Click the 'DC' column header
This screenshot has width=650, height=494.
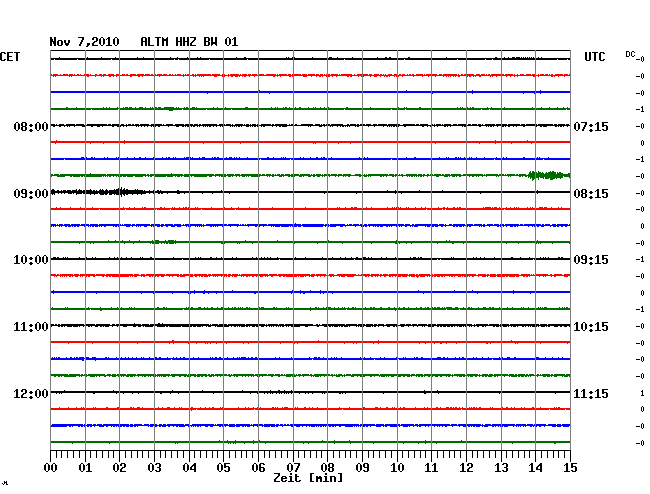click(x=630, y=54)
